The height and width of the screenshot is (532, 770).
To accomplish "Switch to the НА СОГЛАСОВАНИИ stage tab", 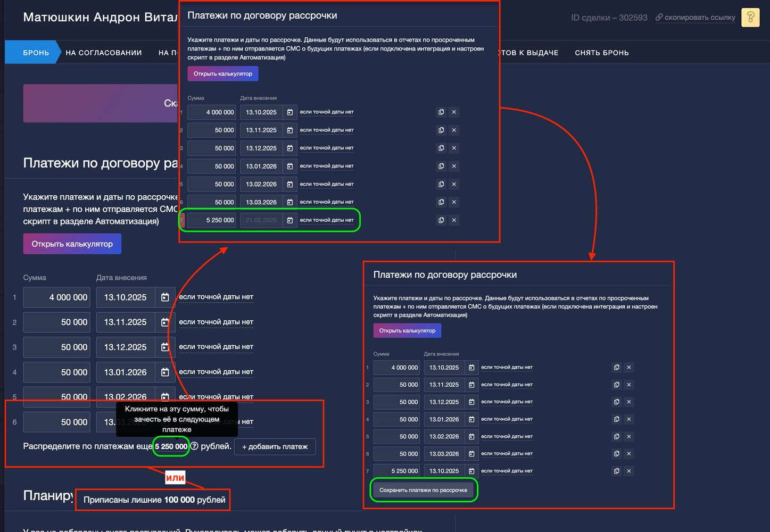I will pyautogui.click(x=104, y=53).
